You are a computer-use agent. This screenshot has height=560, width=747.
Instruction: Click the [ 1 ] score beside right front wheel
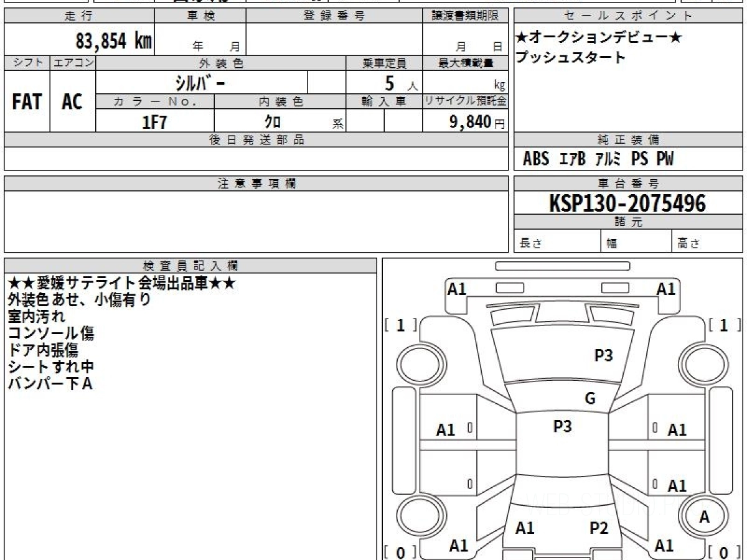pyautogui.click(x=725, y=325)
